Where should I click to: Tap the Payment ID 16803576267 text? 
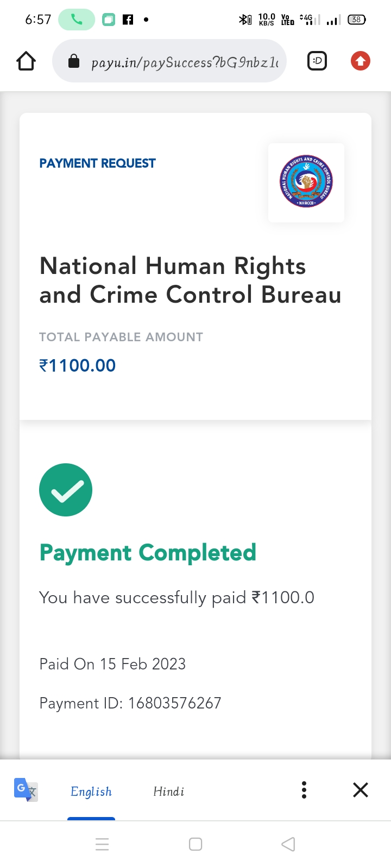130,703
